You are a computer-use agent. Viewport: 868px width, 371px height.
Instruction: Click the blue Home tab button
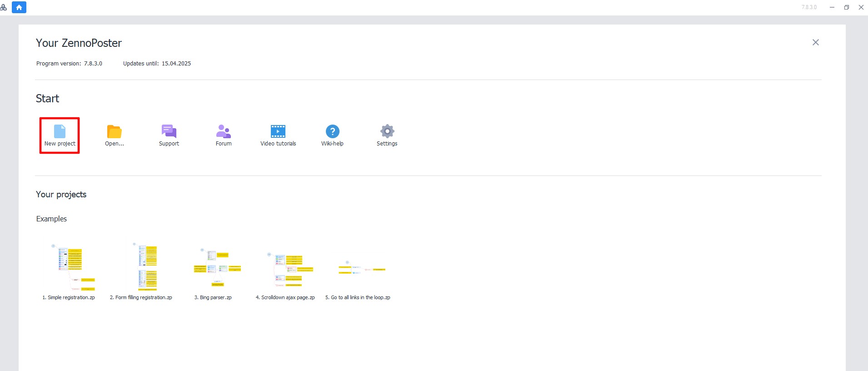pyautogui.click(x=19, y=7)
